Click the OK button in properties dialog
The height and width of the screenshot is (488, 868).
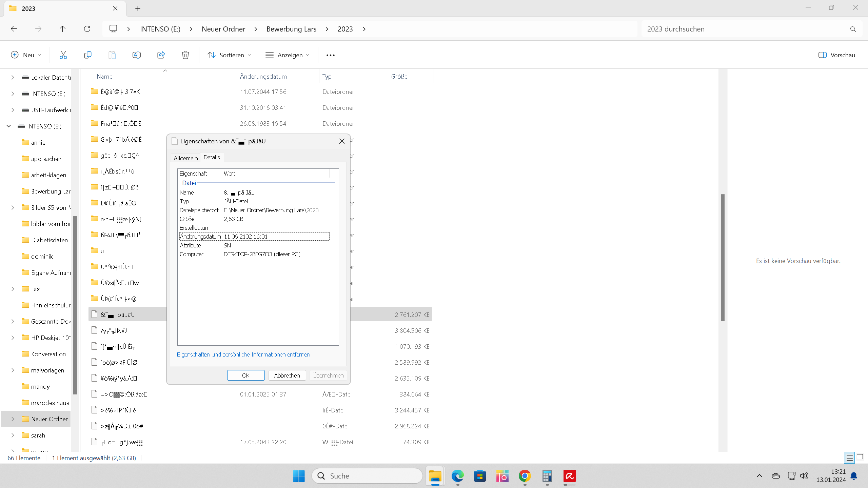point(245,375)
